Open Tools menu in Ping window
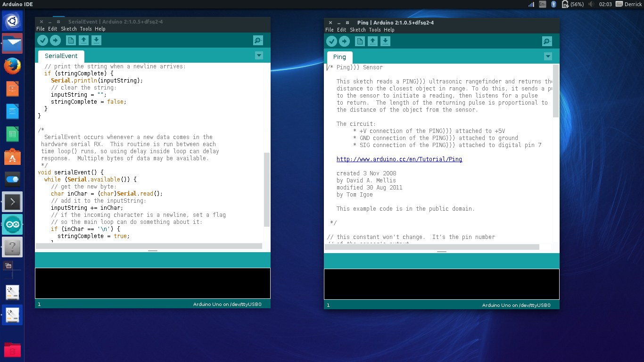The width and height of the screenshot is (644, 362). pyautogui.click(x=375, y=30)
